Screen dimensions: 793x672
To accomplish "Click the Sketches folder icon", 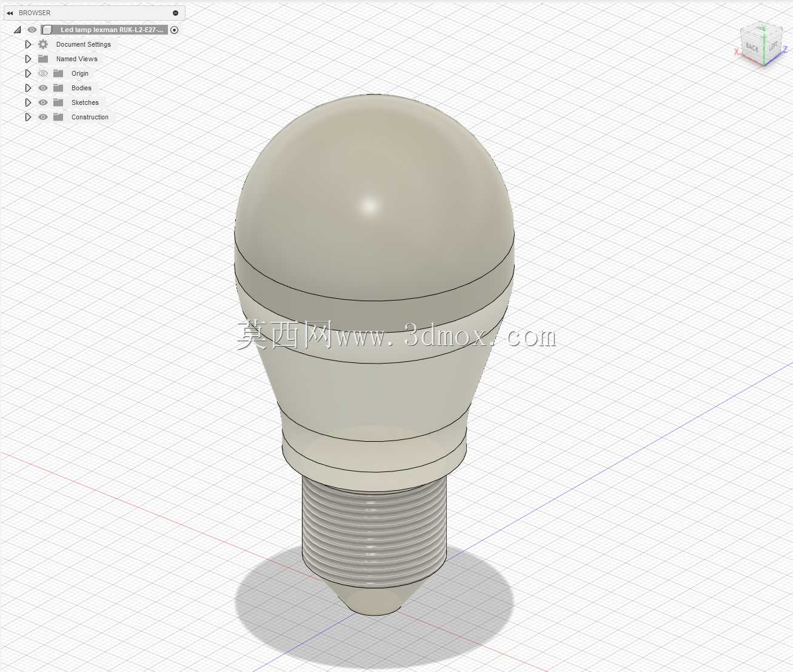I will [x=58, y=102].
